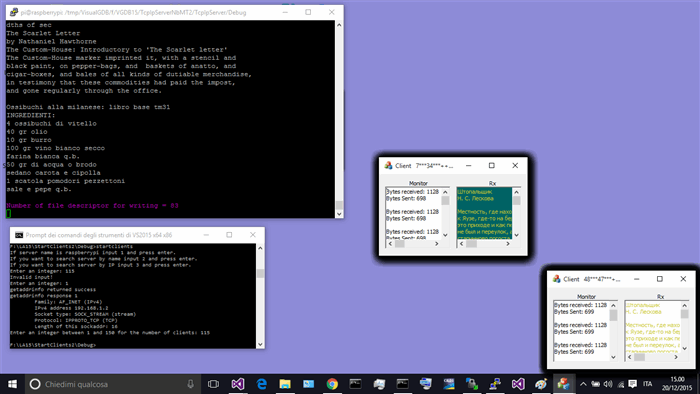Screen dimensions: 700x394
Task: Switch the ITA input language indicator
Action: [x=647, y=384]
